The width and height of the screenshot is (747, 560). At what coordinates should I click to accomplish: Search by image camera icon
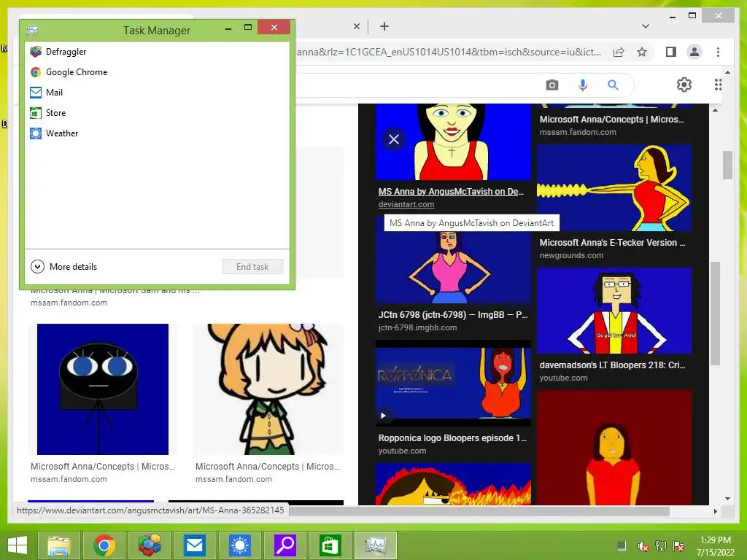click(552, 85)
